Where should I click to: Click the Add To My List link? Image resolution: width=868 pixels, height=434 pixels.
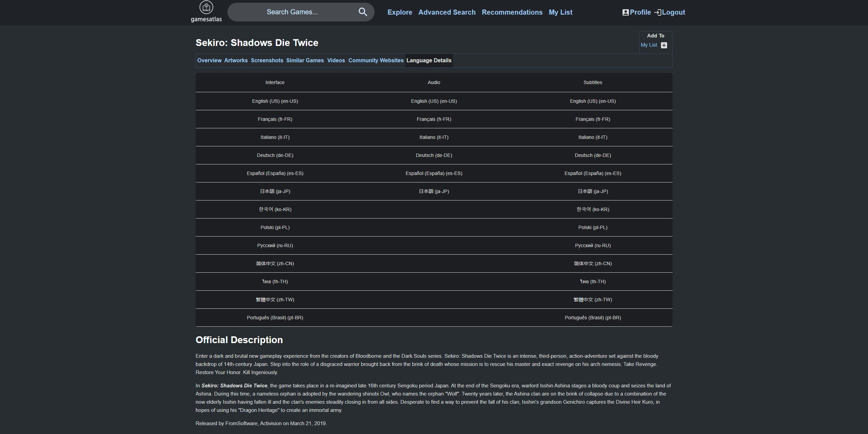click(648, 45)
